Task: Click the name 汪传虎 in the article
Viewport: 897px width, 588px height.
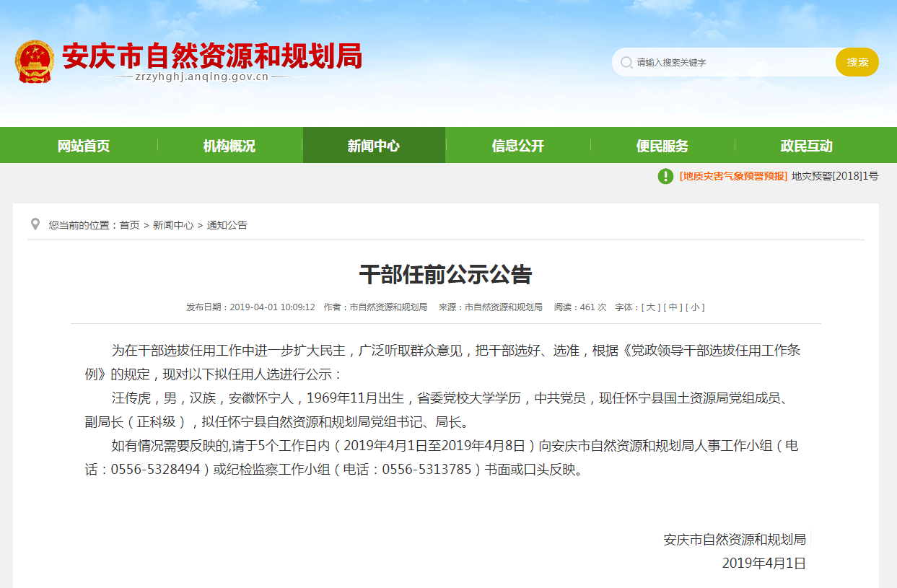Action: pyautogui.click(x=131, y=399)
